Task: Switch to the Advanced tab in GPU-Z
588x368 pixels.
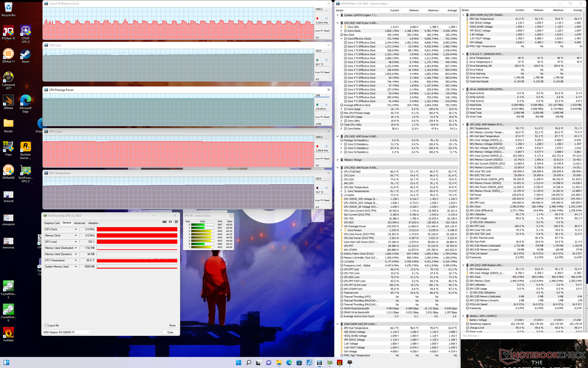Action: [79, 223]
